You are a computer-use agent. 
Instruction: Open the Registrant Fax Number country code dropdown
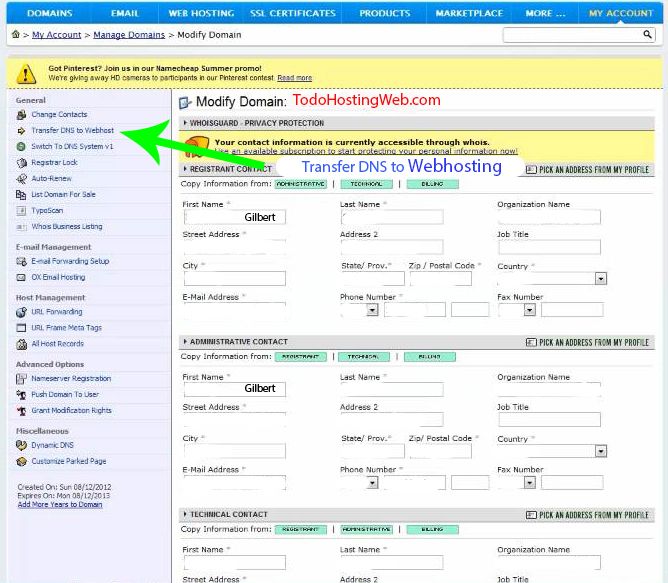(x=530, y=309)
